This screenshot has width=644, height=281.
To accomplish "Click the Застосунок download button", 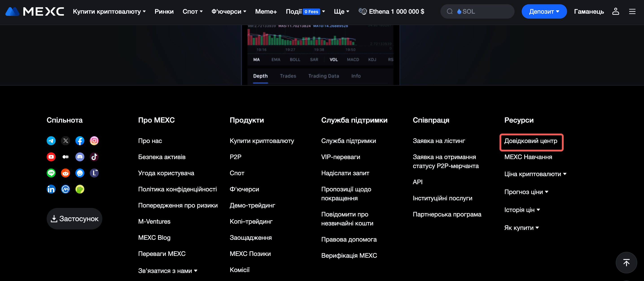I will [74, 219].
